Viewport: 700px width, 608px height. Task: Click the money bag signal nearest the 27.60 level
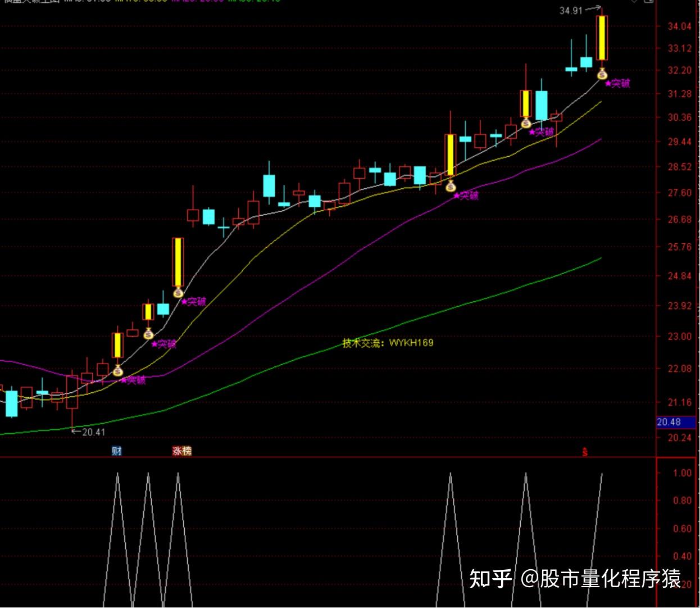[451, 185]
